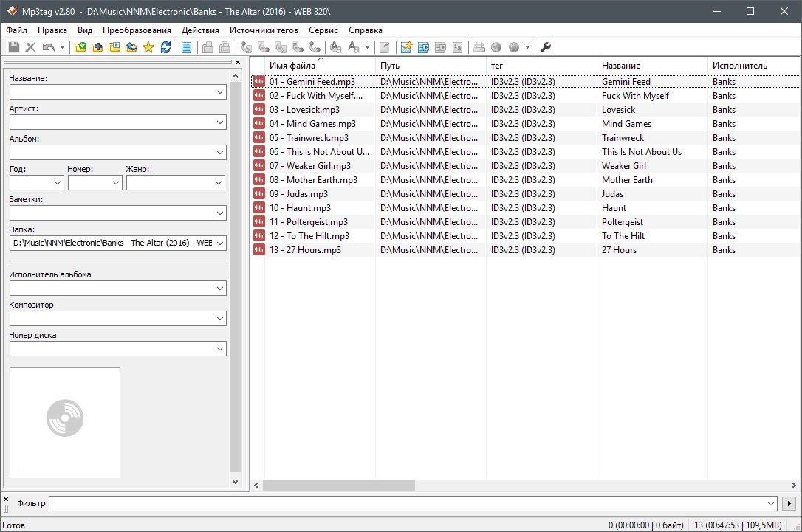Expand the Композитор combo box
This screenshot has width=802, height=532.
tap(220, 319)
